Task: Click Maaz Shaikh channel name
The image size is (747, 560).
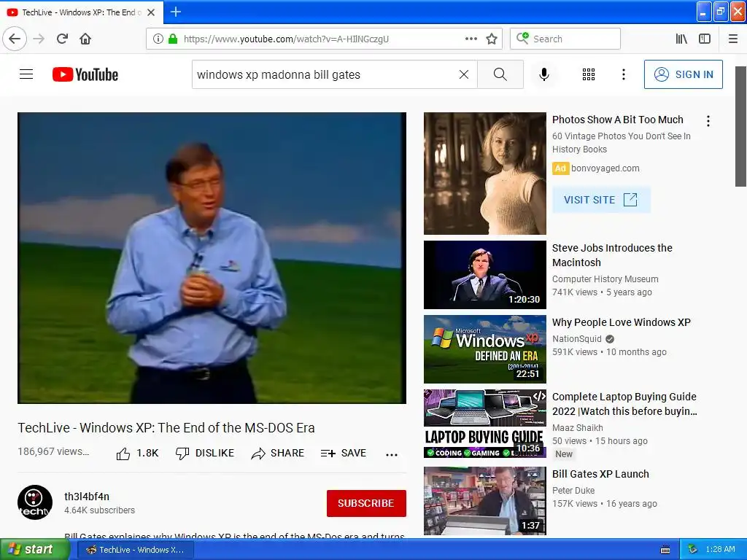Action: [578, 427]
